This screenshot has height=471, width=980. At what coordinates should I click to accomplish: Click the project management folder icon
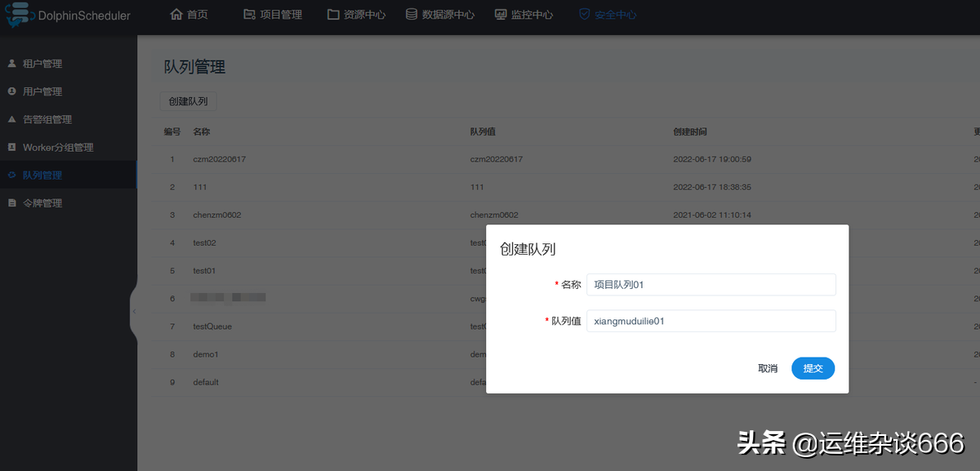click(x=249, y=15)
